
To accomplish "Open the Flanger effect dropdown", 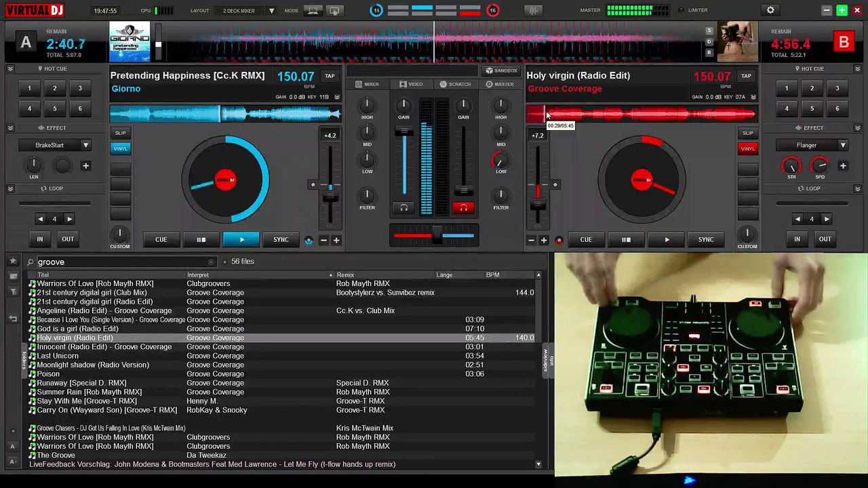I will [x=842, y=145].
